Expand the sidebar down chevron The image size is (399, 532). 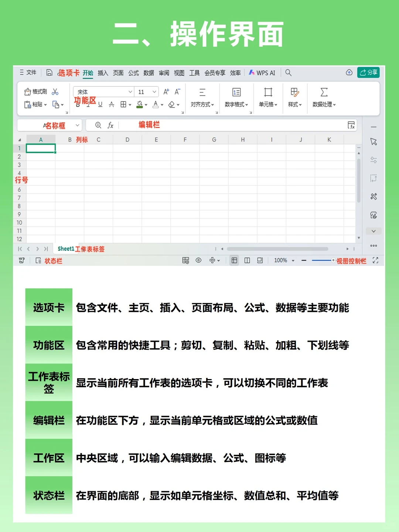point(374,231)
